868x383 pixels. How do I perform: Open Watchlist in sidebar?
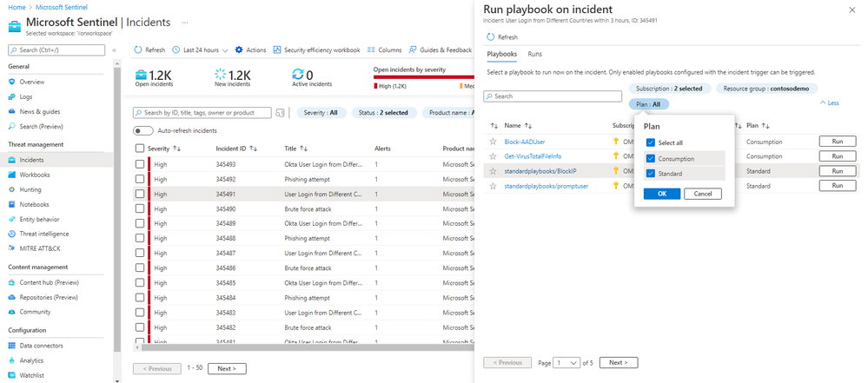coord(31,376)
